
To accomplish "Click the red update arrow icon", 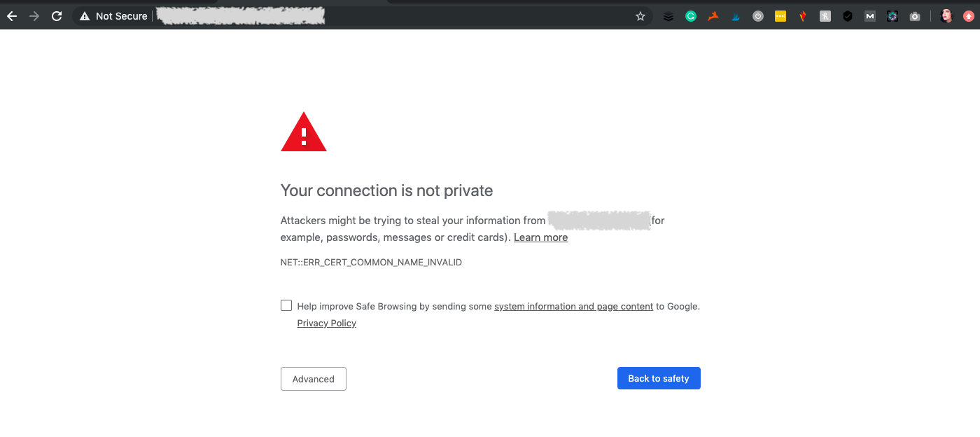I will 968,16.
